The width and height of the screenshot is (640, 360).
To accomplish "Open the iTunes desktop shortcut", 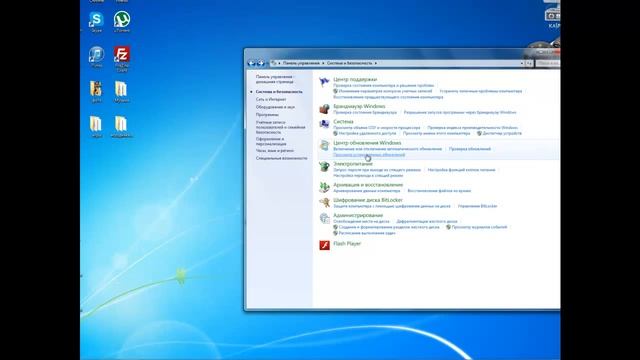I will click(96, 56).
